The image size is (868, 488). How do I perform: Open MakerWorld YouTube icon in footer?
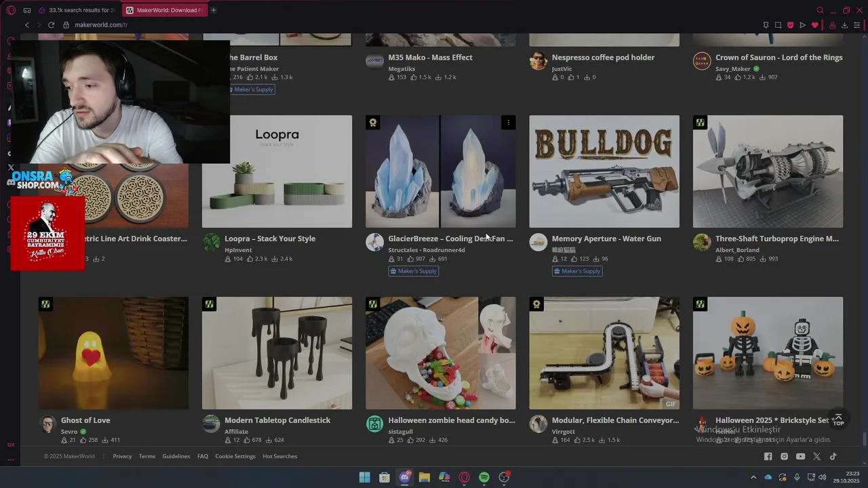pos(800,457)
